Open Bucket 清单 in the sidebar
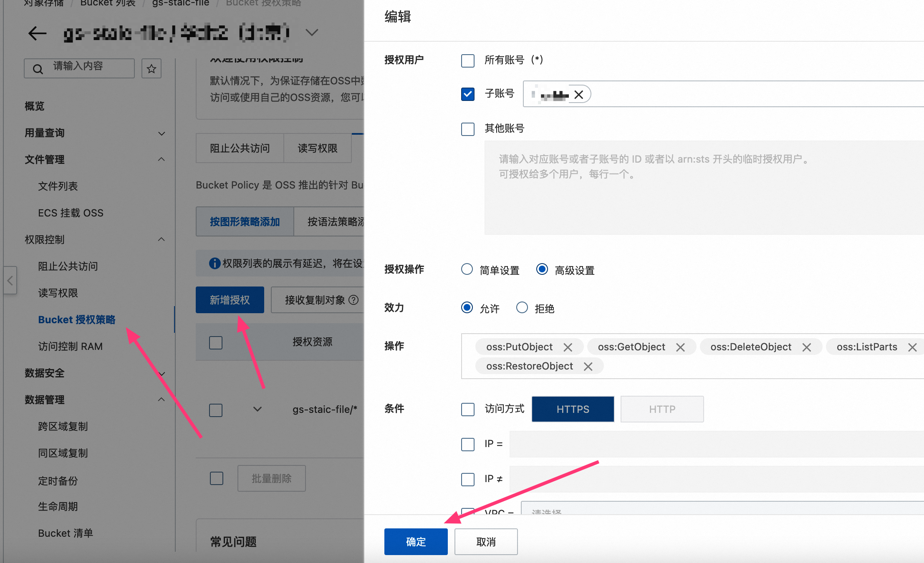Viewport: 924px width, 563px height. pos(66,533)
